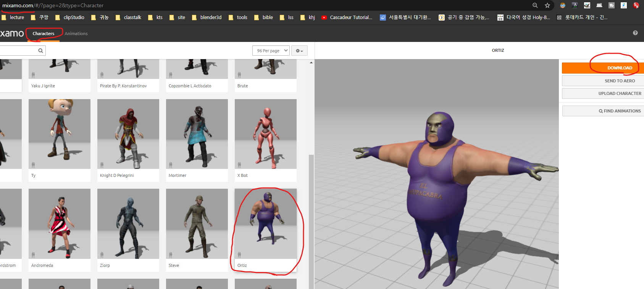644x289 pixels.
Task: Open the GIMP-mascot extension icon
Action: 587,5
